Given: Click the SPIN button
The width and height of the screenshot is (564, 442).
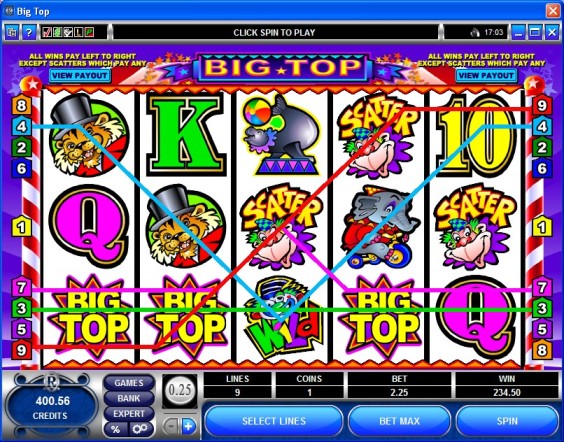Looking at the screenshot, I should coord(507,421).
